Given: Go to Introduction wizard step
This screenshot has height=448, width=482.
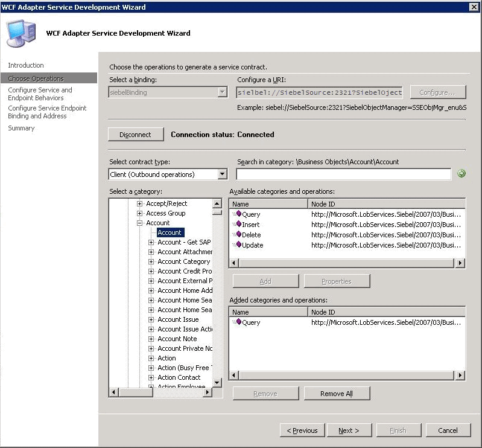Looking at the screenshot, I should tap(26, 65).
